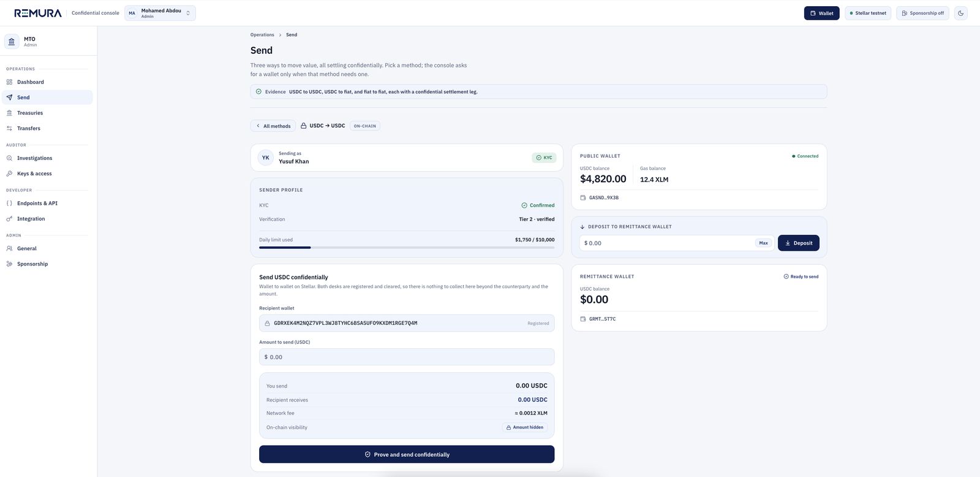The height and width of the screenshot is (477, 980).
Task: Click the ON-CHAIN badge
Action: click(365, 126)
